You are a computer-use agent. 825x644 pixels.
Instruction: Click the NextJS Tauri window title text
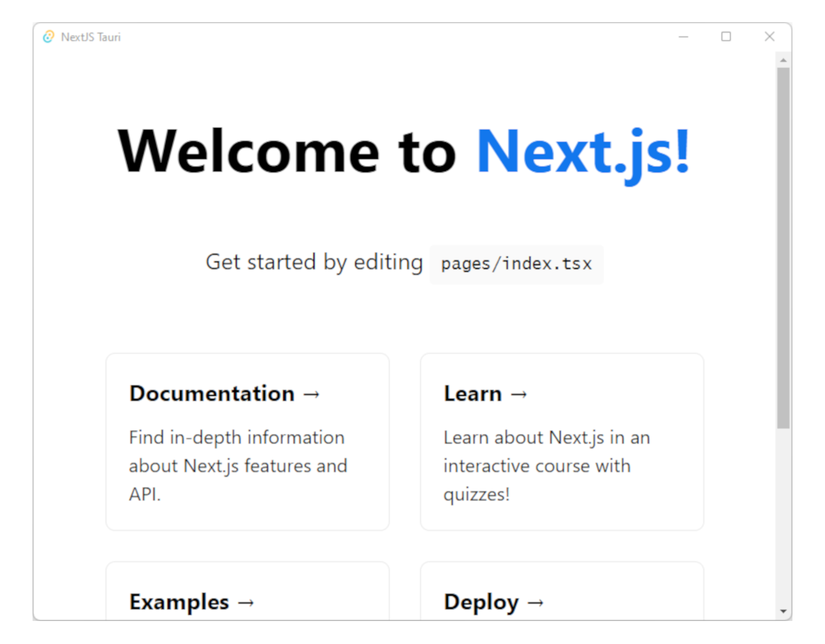point(90,37)
